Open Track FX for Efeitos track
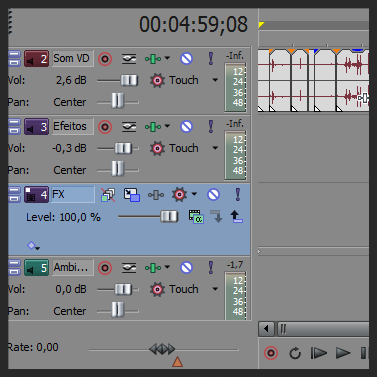Image resolution: width=377 pixels, height=377 pixels. [x=153, y=127]
